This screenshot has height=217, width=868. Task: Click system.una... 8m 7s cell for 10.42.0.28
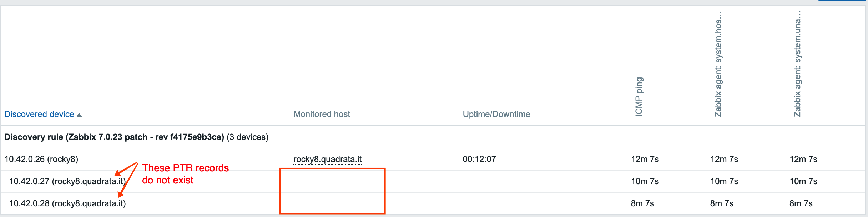(801, 203)
